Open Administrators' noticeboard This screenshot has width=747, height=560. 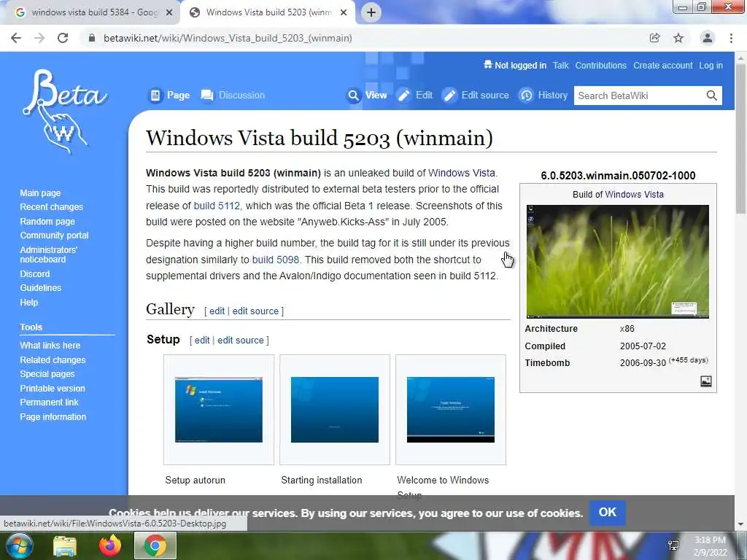(48, 254)
